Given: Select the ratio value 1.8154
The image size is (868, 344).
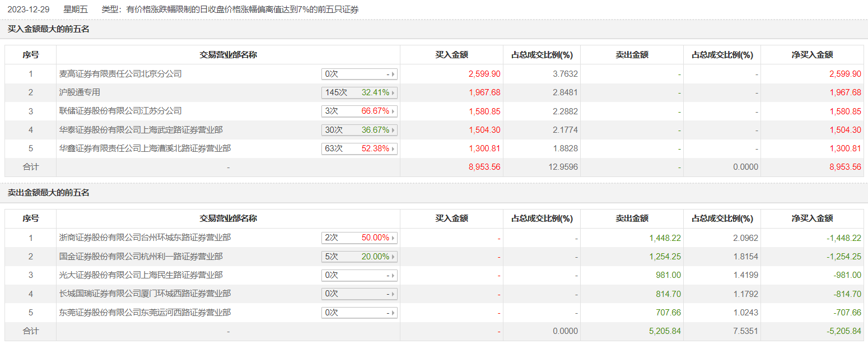Looking at the screenshot, I should (744, 257).
